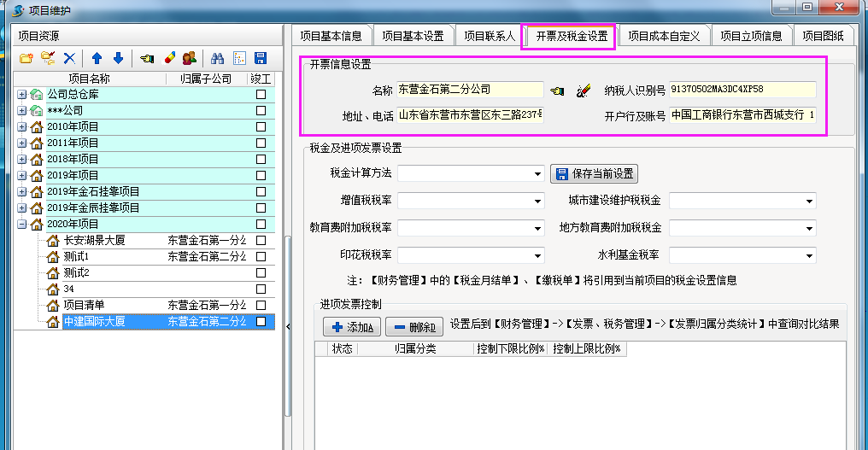
Task: Click the floppy disk save icon in toolbar
Action: click(261, 58)
